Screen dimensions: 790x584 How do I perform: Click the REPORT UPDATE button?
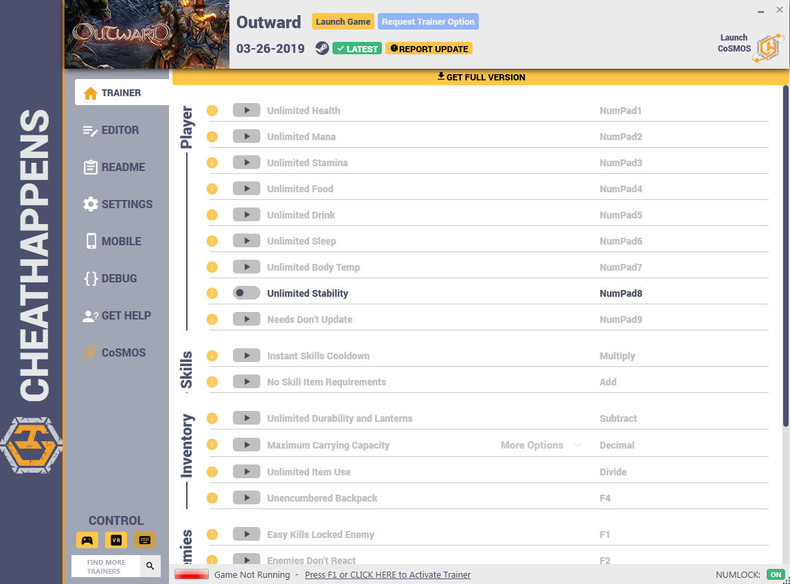[x=429, y=48]
